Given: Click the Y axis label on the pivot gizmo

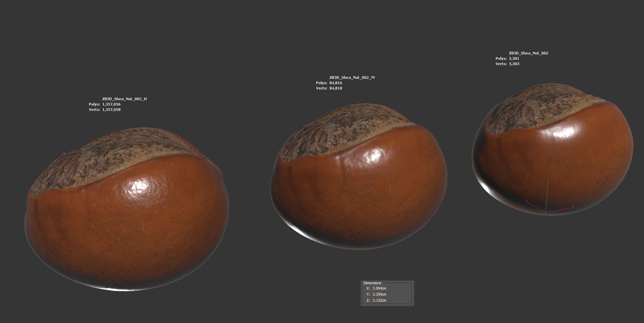Looking at the screenshot, I should pyautogui.click(x=526, y=201).
